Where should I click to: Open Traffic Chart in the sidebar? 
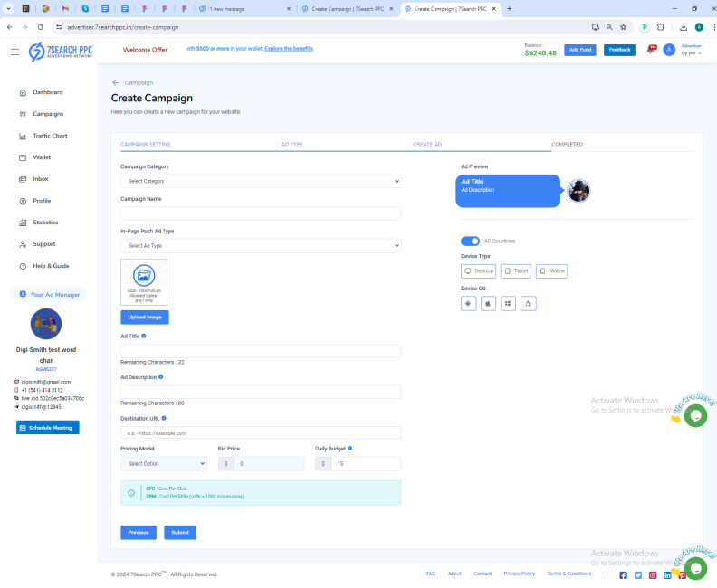(x=50, y=136)
